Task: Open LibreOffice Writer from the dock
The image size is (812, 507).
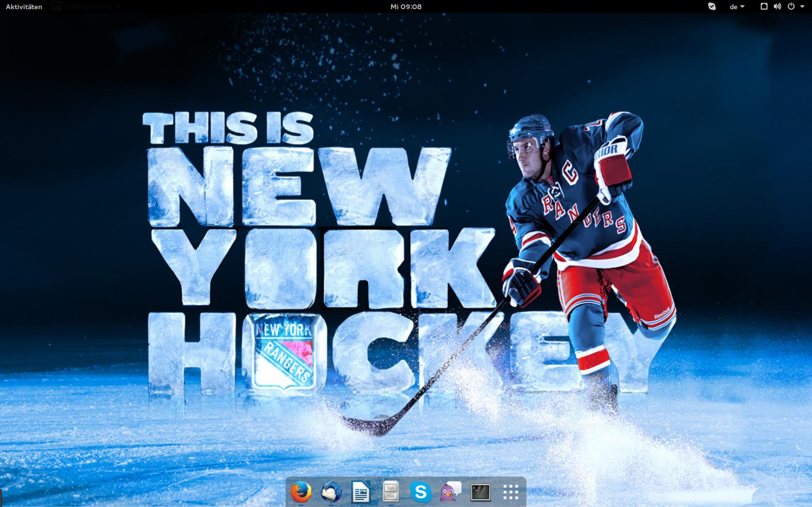Action: [361, 492]
